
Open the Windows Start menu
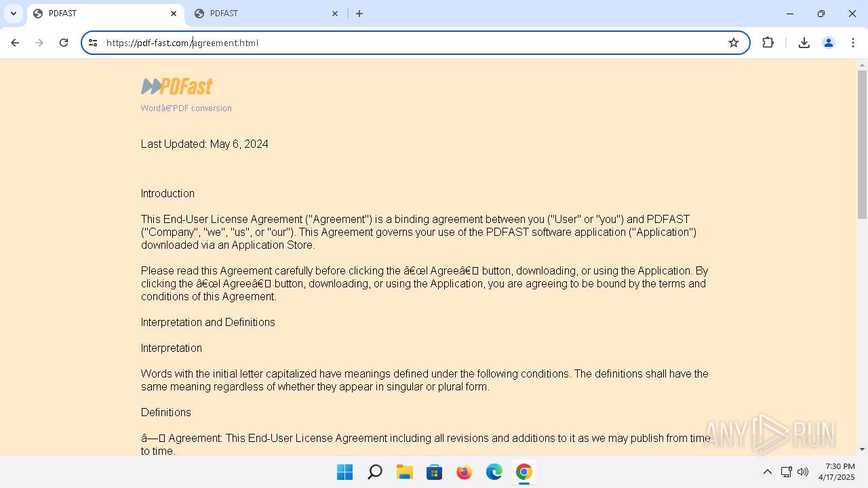(x=344, y=472)
